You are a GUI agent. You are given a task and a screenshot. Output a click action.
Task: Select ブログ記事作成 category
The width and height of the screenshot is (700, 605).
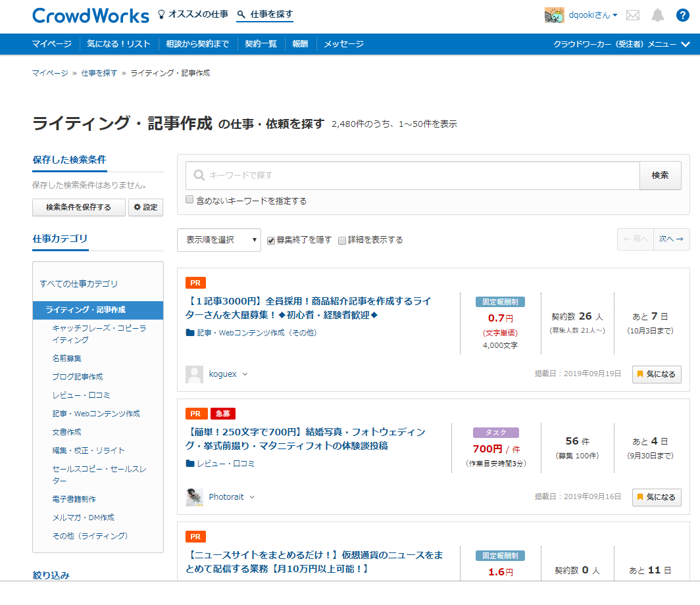point(77,377)
